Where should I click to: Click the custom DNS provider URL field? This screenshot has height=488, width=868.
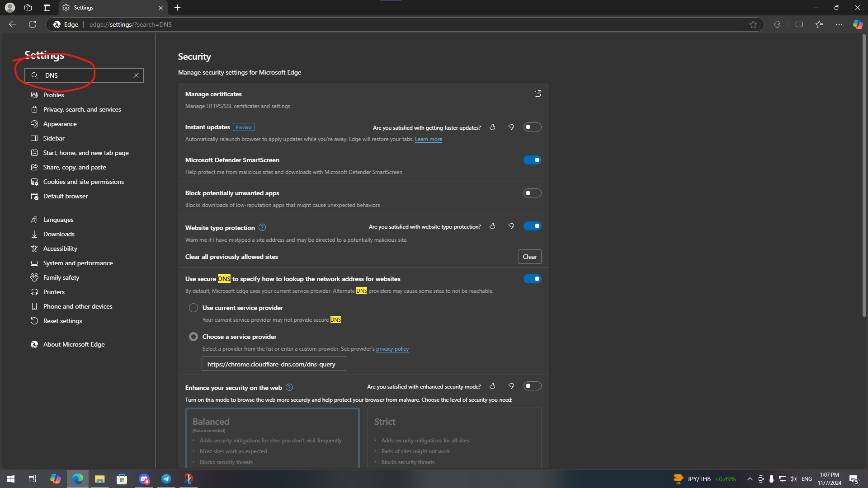(x=274, y=364)
